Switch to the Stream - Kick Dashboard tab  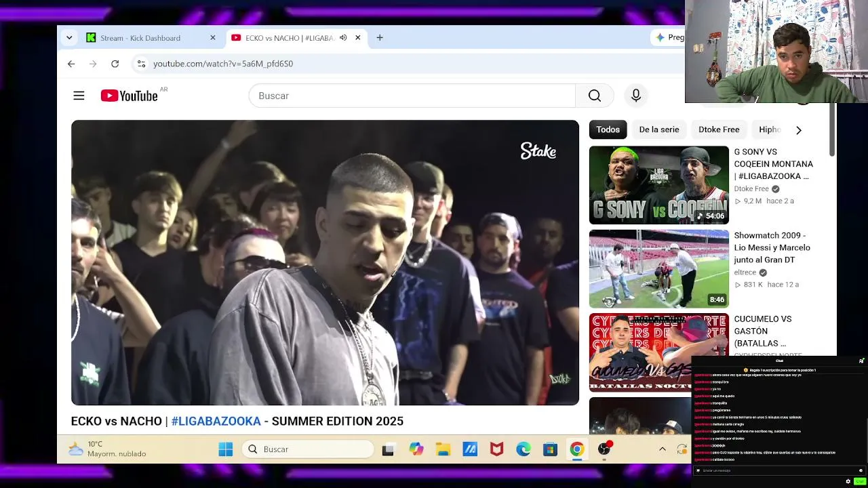click(x=151, y=38)
